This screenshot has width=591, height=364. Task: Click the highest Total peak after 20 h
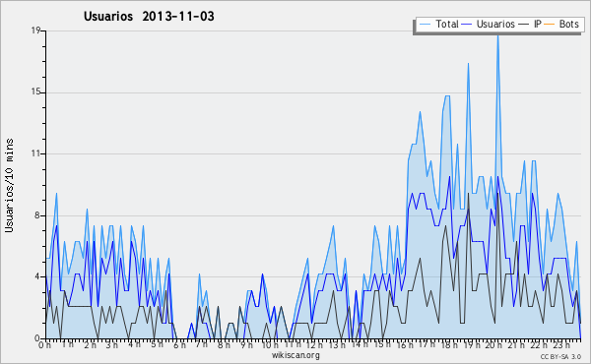(497, 35)
